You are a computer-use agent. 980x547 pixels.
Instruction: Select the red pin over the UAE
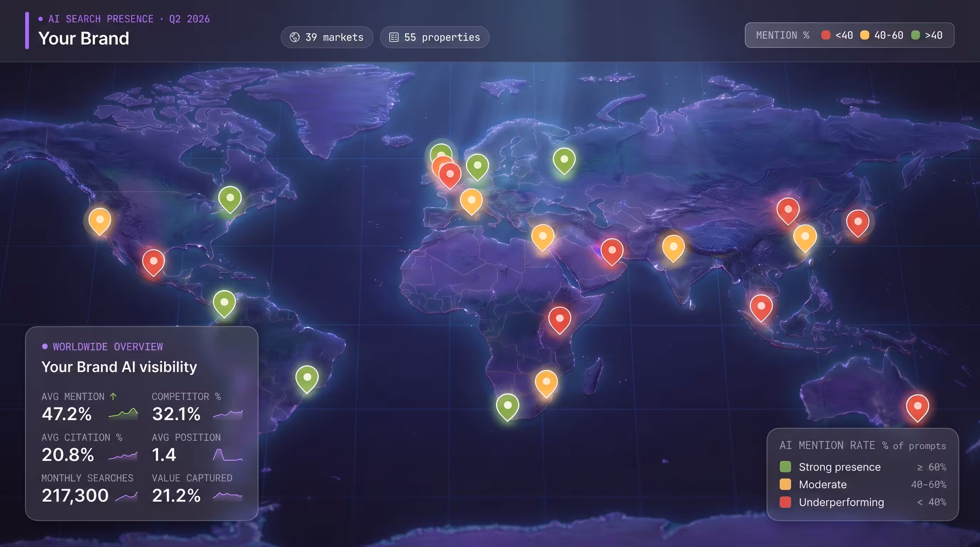pos(612,252)
